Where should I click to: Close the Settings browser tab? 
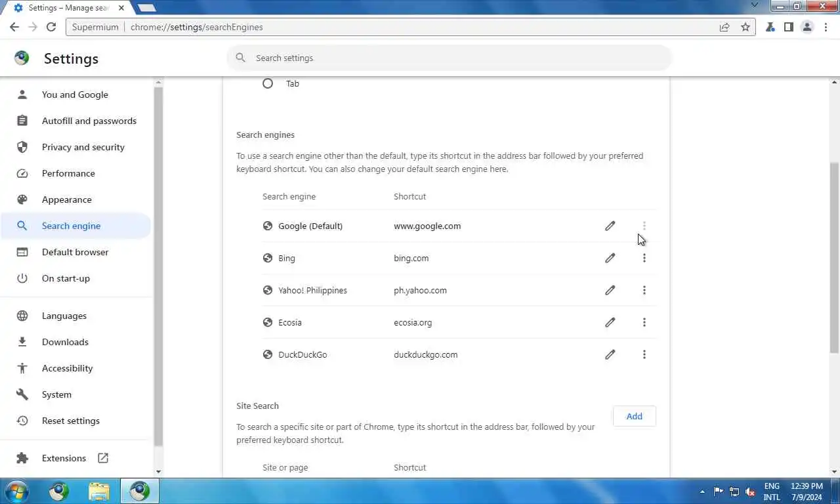(122, 8)
